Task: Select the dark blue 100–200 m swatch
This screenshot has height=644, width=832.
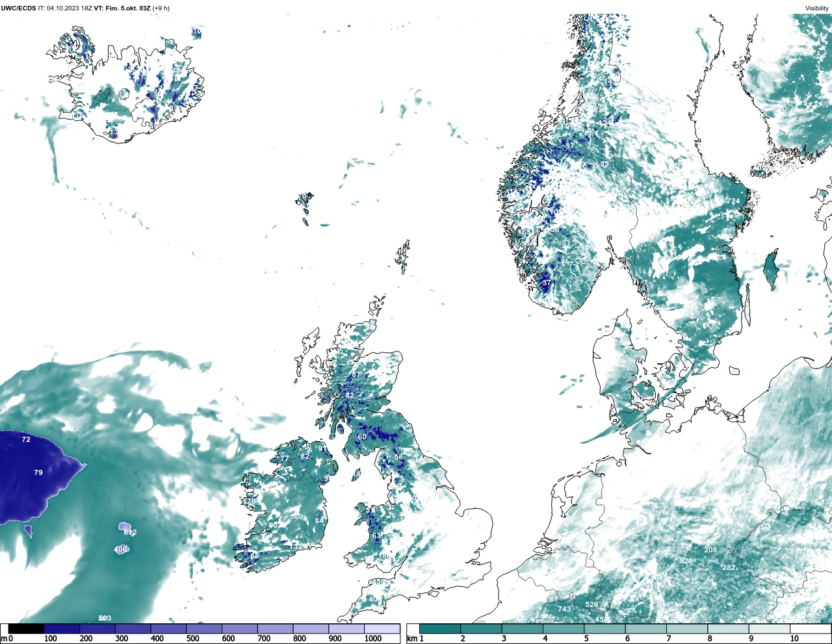Action: (x=62, y=628)
